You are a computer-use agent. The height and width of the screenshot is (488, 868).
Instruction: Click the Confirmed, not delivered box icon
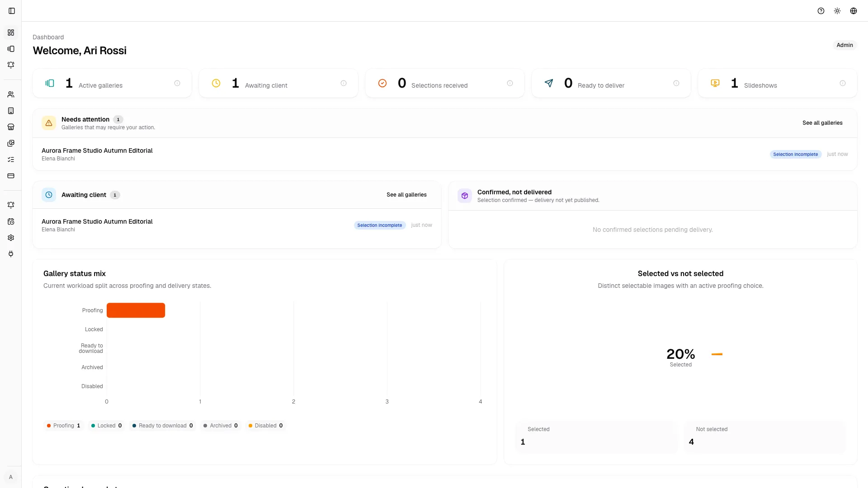[x=465, y=196]
